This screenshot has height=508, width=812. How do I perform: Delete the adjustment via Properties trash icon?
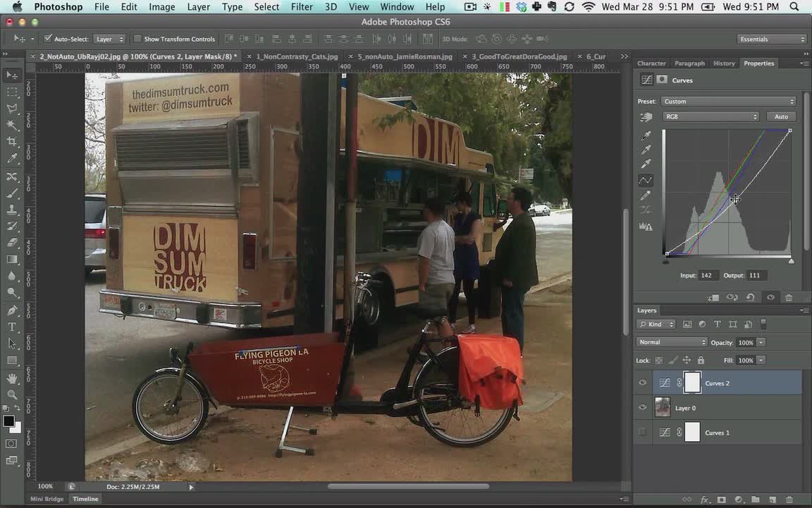[789, 298]
